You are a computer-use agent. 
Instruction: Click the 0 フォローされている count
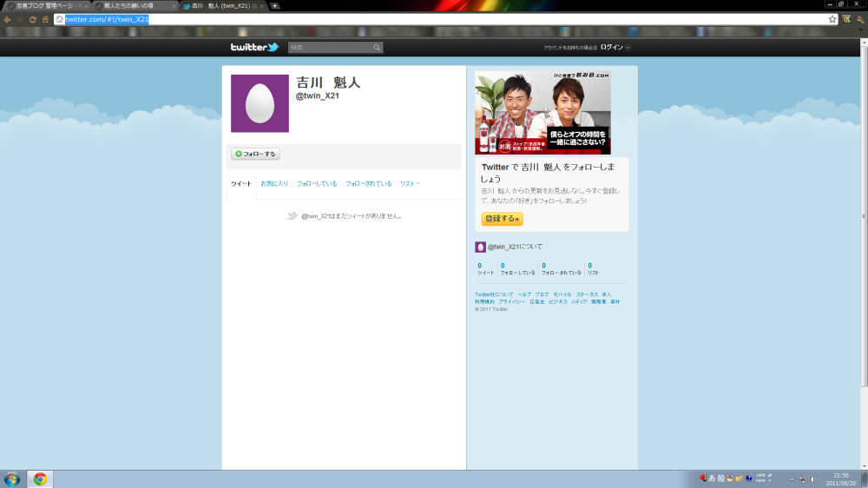(561, 269)
